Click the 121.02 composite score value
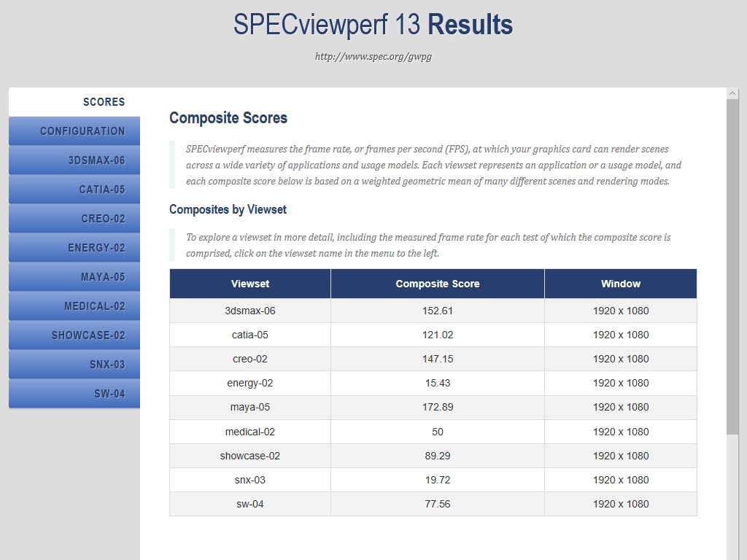The height and width of the screenshot is (560, 747). 438,335
